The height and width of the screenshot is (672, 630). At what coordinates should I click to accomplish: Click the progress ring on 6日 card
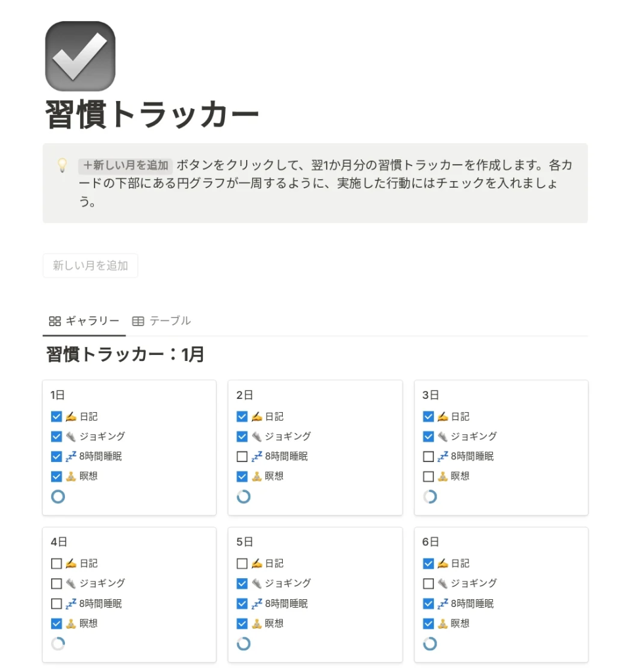point(430,644)
